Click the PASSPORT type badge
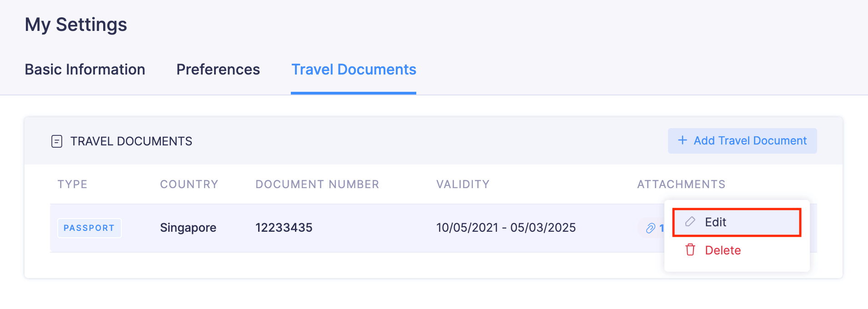Screen dimensions: 868x309 click(x=89, y=228)
